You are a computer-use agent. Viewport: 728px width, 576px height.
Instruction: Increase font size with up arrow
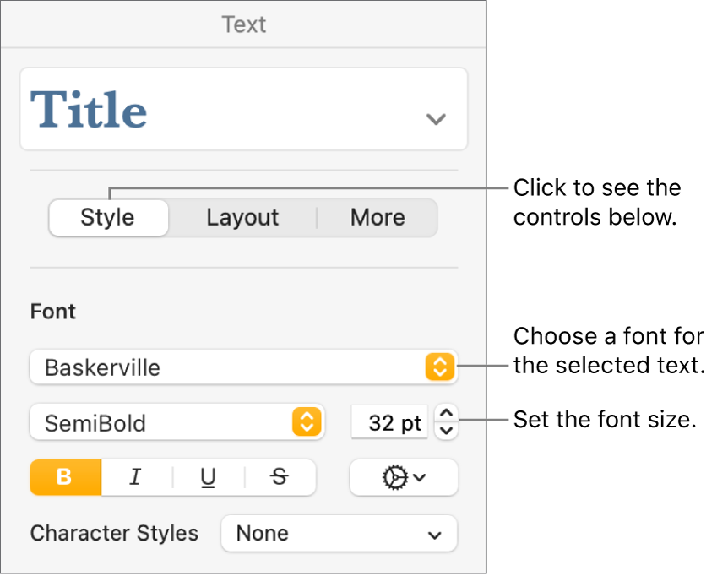coord(448,413)
